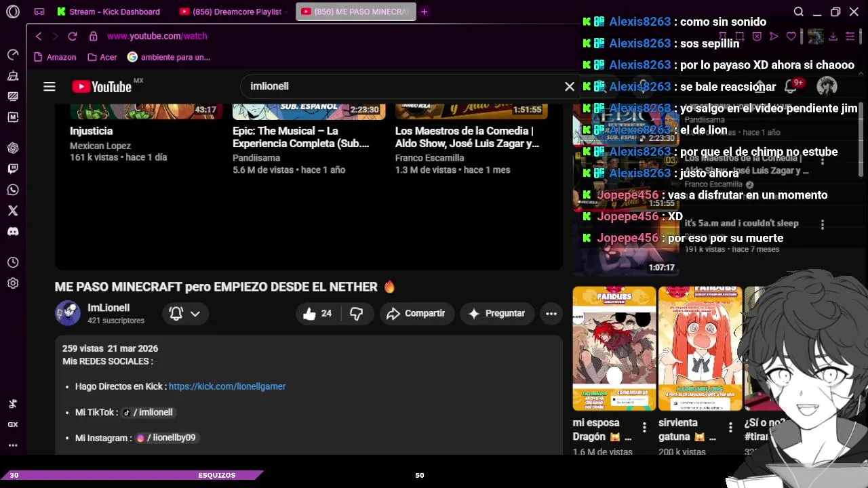The image size is (868, 488).
Task: Open Twitch panel in the sidebar
Action: click(13, 169)
